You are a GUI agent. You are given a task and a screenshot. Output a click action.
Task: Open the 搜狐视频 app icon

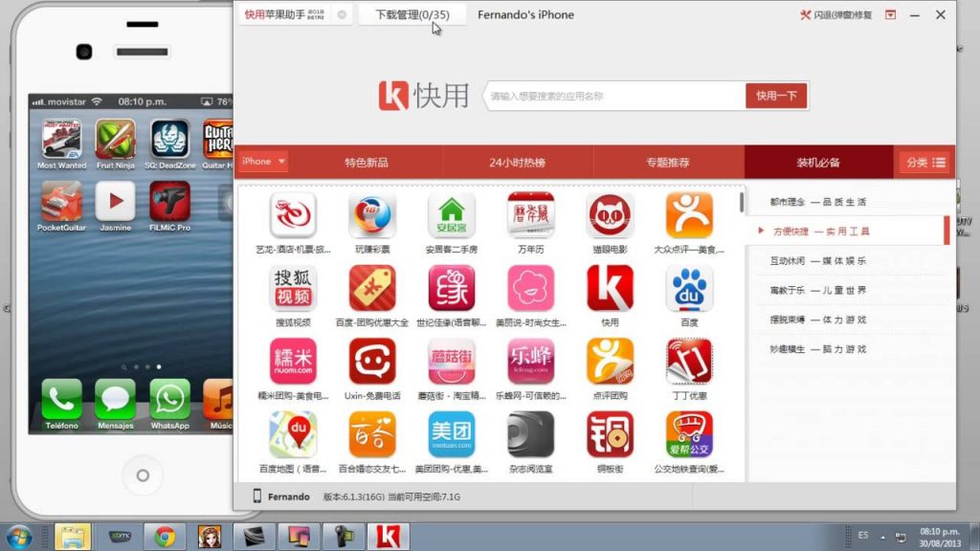point(293,288)
